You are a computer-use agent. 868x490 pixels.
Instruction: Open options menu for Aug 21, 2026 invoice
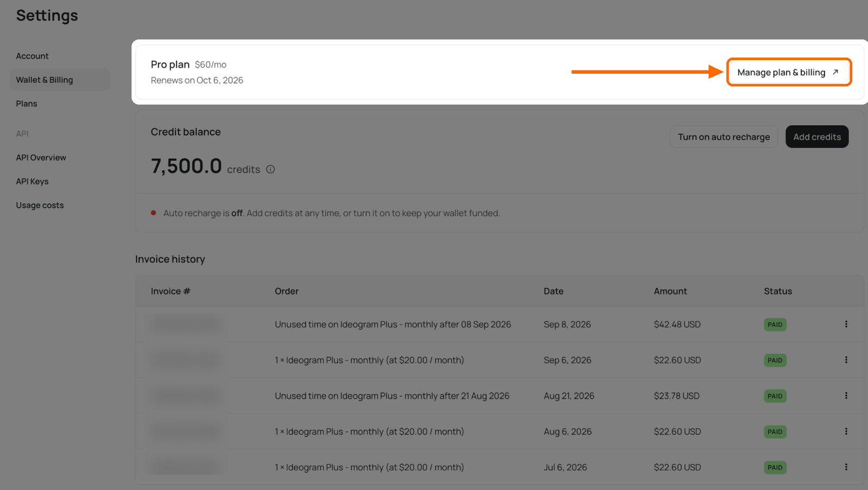[846, 396]
